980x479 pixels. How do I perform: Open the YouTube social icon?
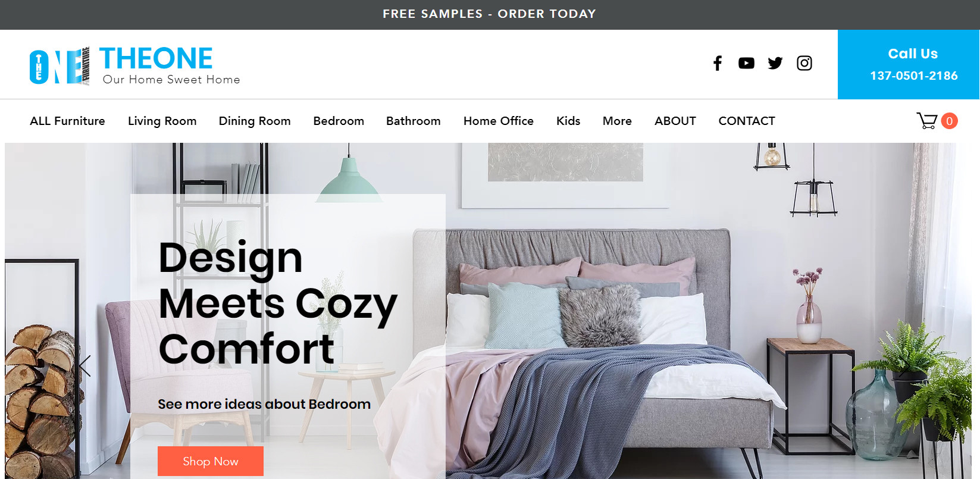(746, 63)
